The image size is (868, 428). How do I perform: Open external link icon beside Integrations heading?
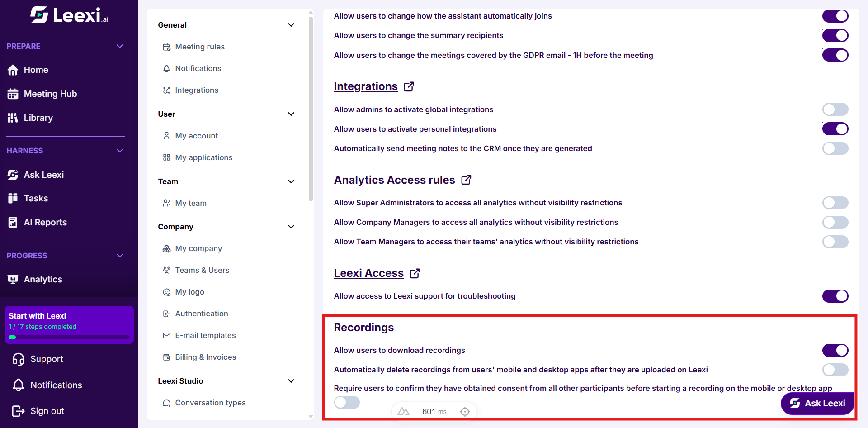click(x=409, y=86)
